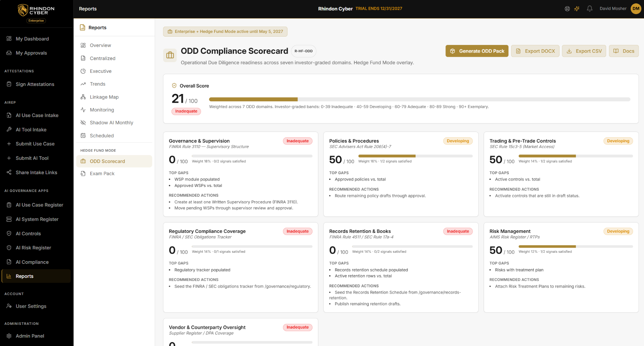
Task: Click Policies & Procedures score progress bar
Action: point(415,156)
